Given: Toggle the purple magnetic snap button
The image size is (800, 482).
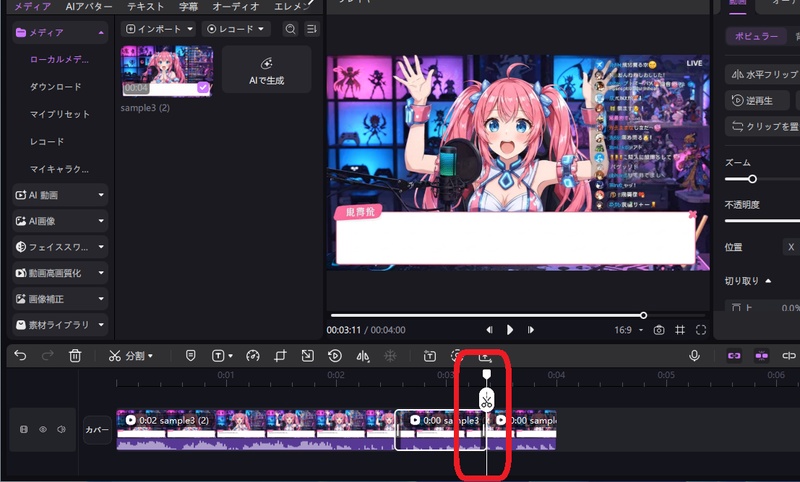Looking at the screenshot, I should click(x=762, y=356).
